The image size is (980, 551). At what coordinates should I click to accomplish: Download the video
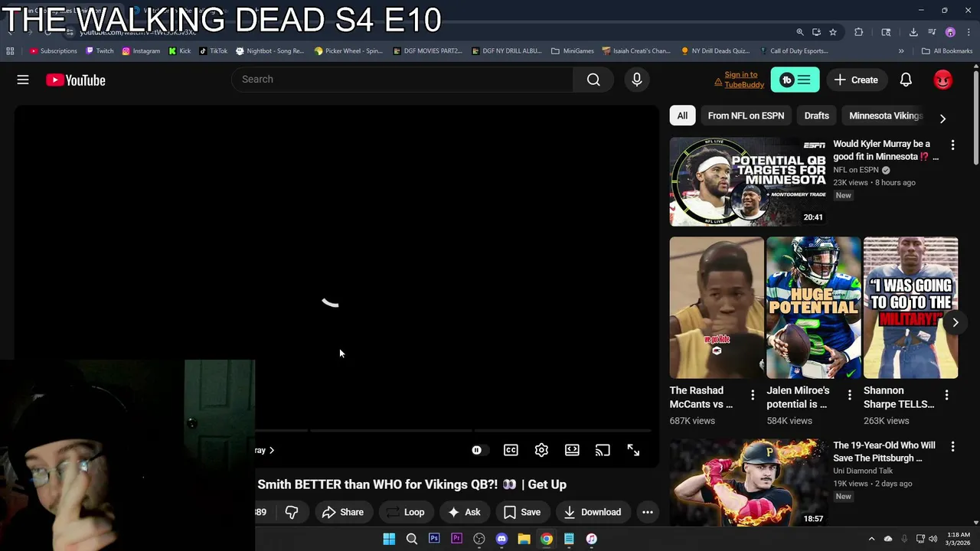click(x=593, y=512)
